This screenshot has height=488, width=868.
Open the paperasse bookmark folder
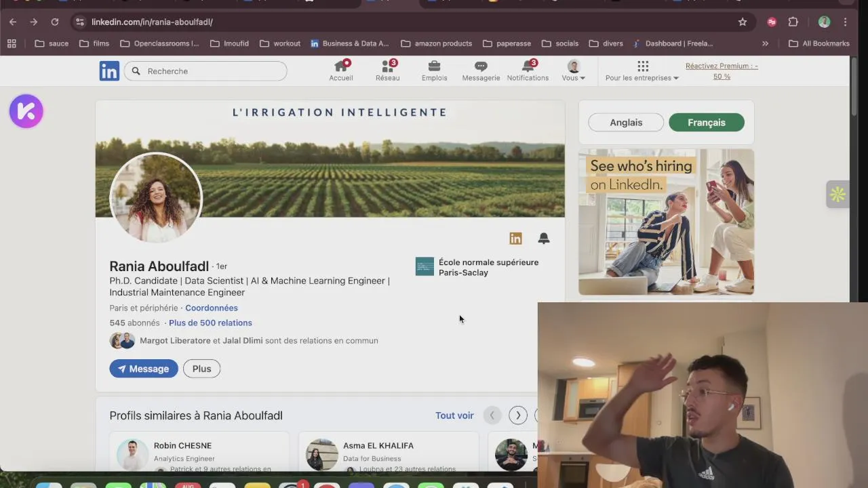pyautogui.click(x=507, y=43)
